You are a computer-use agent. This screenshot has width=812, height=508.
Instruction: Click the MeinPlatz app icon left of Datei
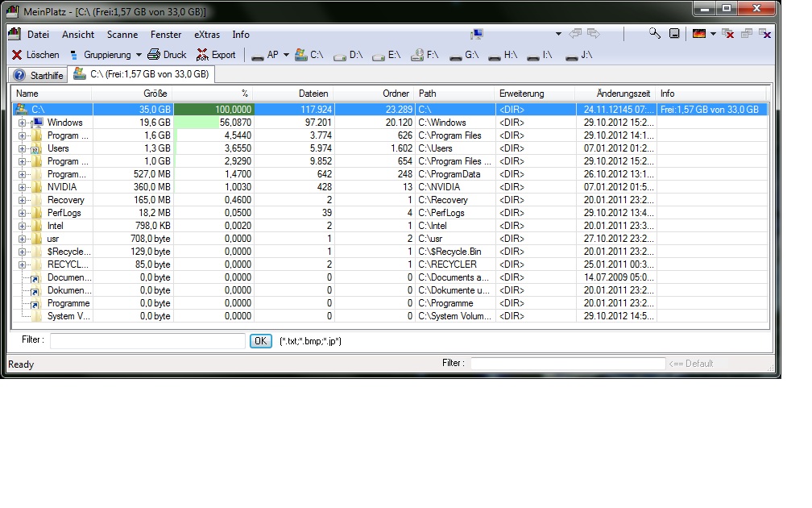[x=14, y=34]
